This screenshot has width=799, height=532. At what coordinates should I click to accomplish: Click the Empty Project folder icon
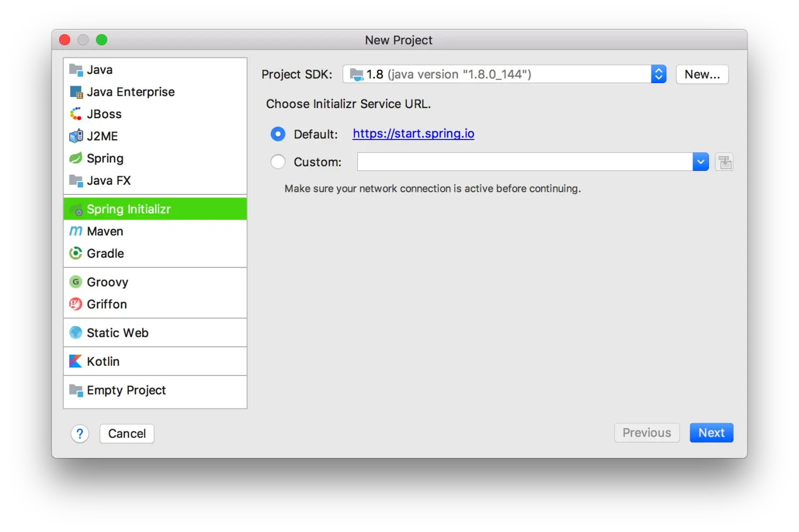coord(76,390)
